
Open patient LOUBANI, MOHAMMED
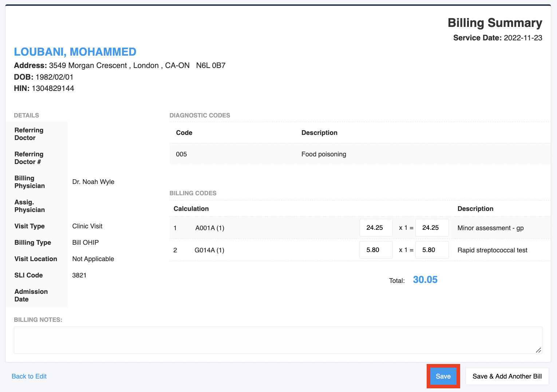click(x=75, y=52)
